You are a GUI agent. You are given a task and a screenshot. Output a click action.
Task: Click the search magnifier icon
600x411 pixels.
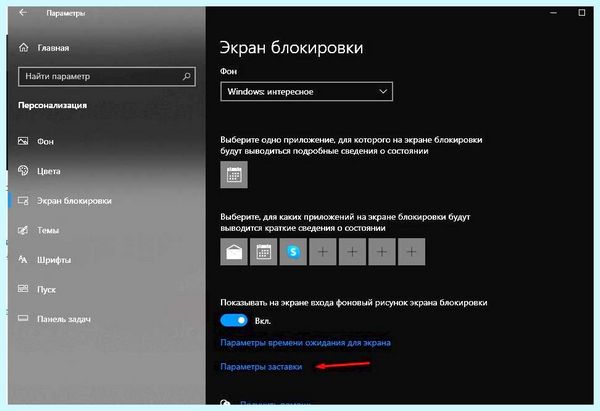[186, 77]
